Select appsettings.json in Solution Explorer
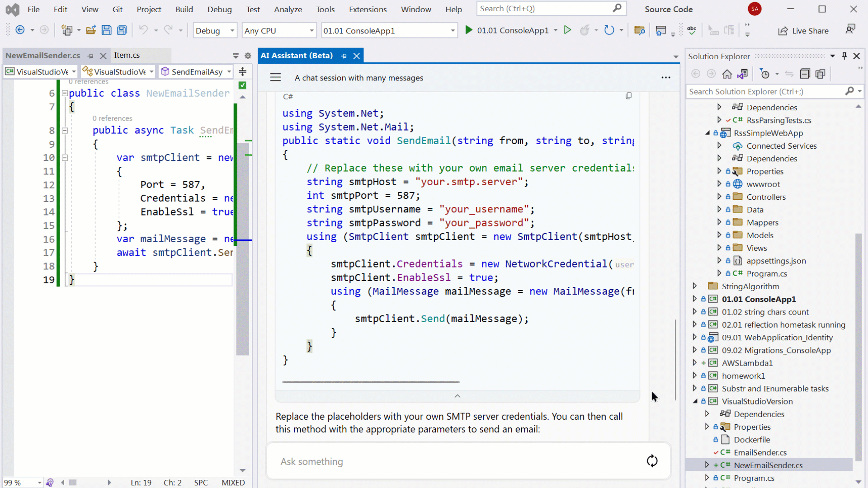Image resolution: width=868 pixels, height=488 pixels. tap(776, 261)
